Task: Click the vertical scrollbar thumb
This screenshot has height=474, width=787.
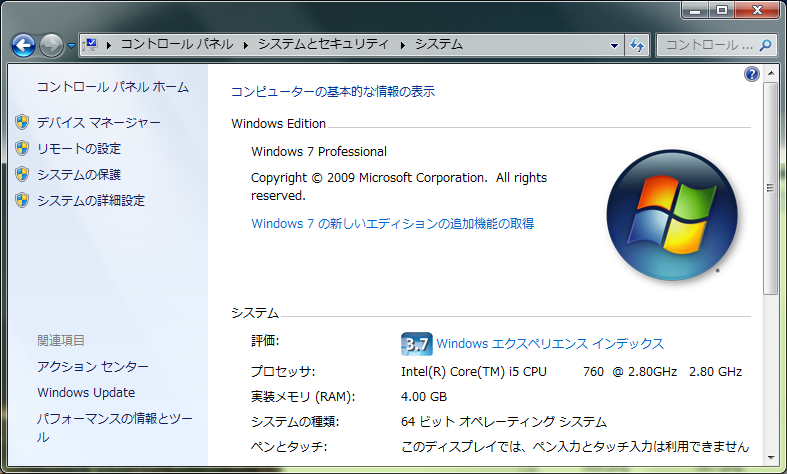Action: click(x=770, y=188)
